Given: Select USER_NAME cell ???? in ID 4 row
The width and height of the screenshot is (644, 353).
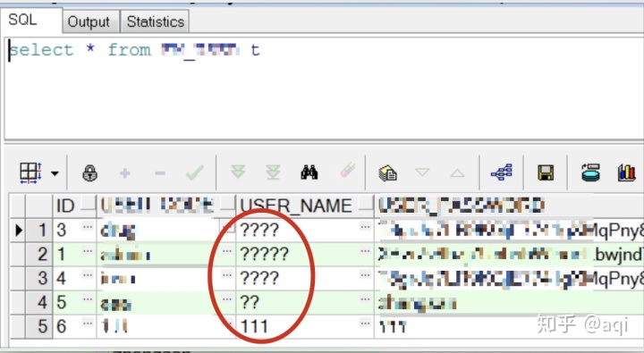Looking at the screenshot, I should (x=304, y=278).
